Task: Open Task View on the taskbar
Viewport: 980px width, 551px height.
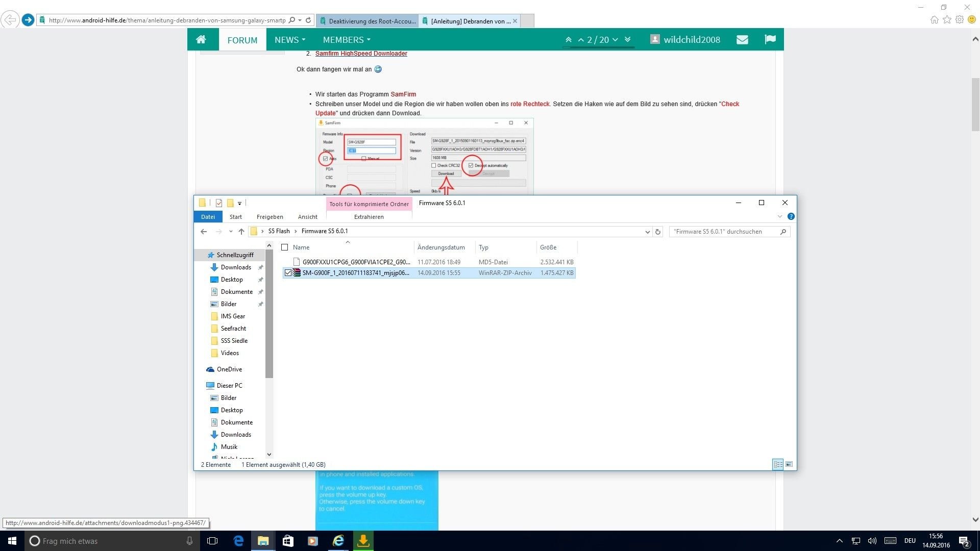Action: [212, 541]
